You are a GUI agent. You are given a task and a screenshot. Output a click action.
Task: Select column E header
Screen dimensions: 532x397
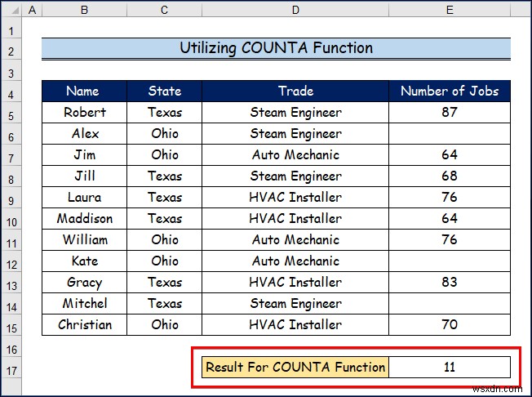pyautogui.click(x=450, y=11)
